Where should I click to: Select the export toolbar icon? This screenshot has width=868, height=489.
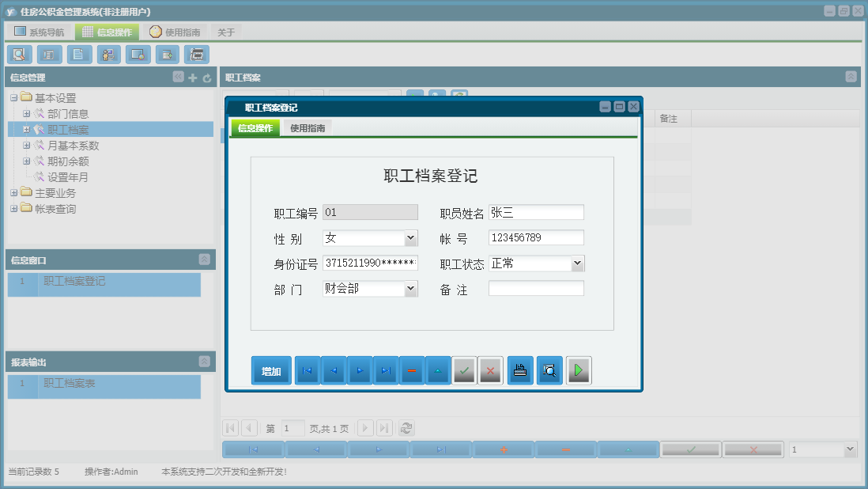pyautogui.click(x=168, y=54)
